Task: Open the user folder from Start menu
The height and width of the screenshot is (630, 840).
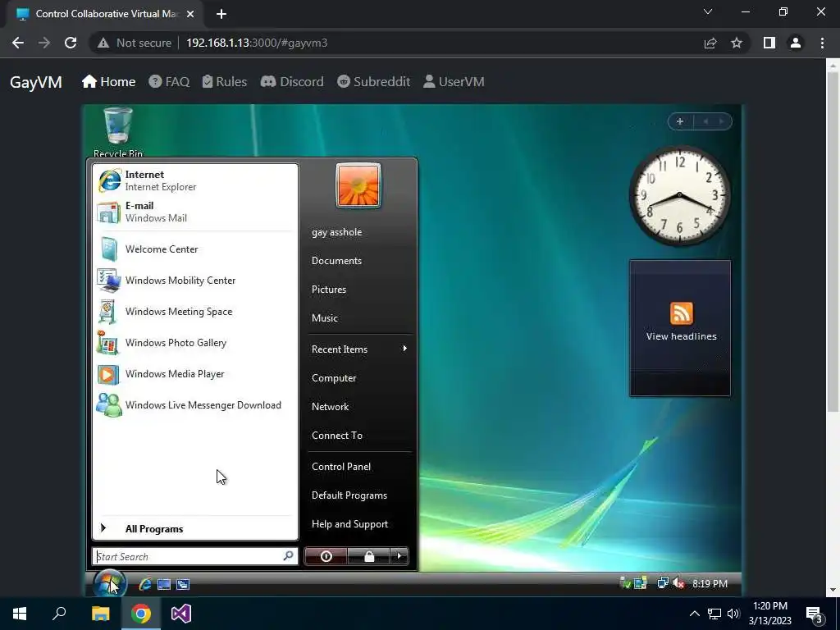Action: coord(336,232)
